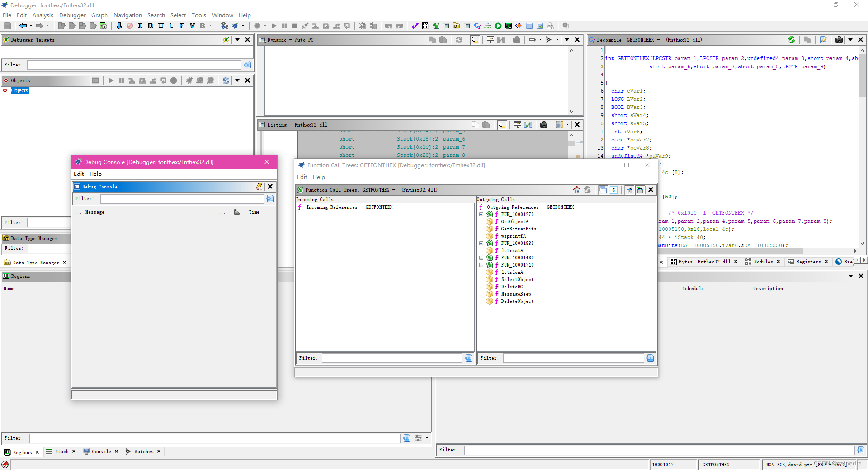Image resolution: width=868 pixels, height=470 pixels.
Task: Click the DT data types toolbar icon
Action: (457, 26)
